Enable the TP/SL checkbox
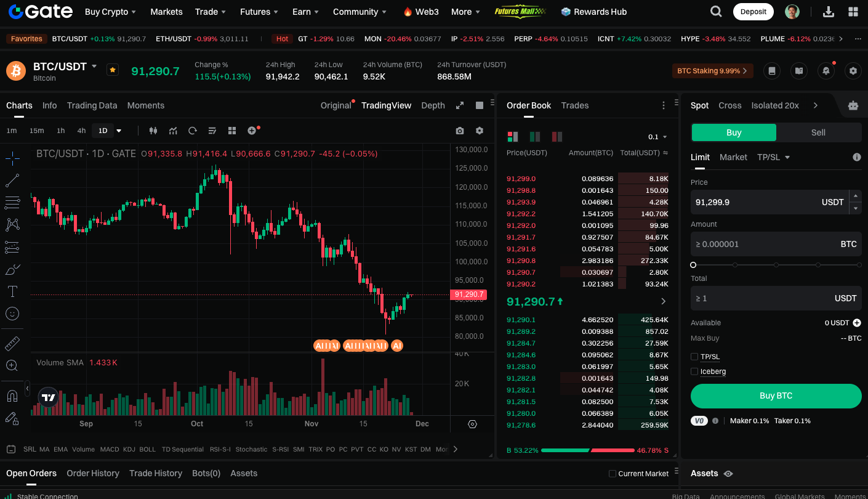 click(x=694, y=357)
